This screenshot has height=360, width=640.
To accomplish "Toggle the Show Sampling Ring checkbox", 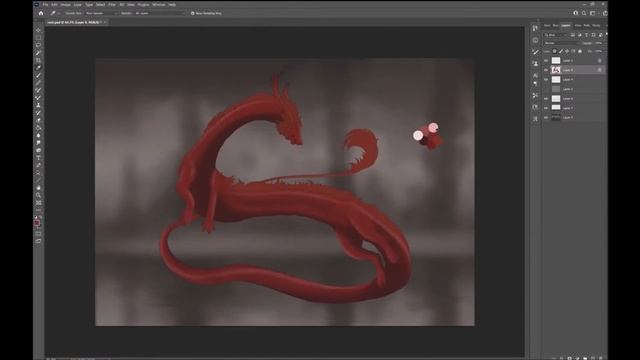I will [192, 13].
